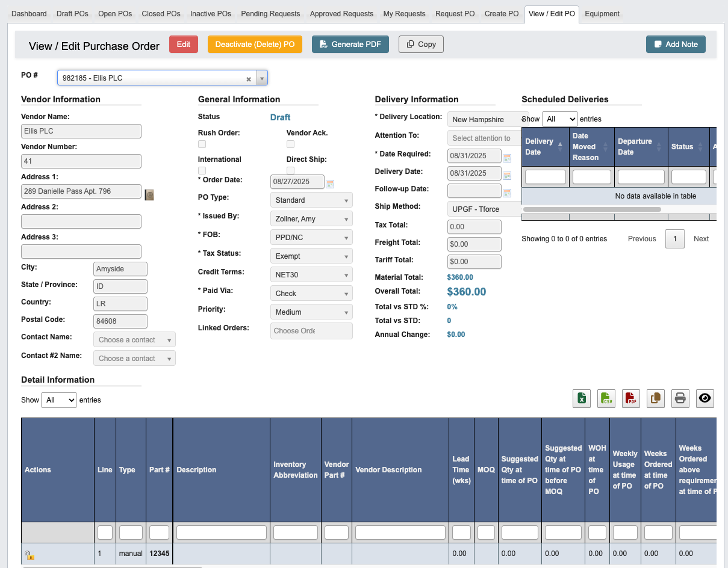Screen dimensions: 728x568
Task: Clear the selected PO number
Action: point(249,78)
